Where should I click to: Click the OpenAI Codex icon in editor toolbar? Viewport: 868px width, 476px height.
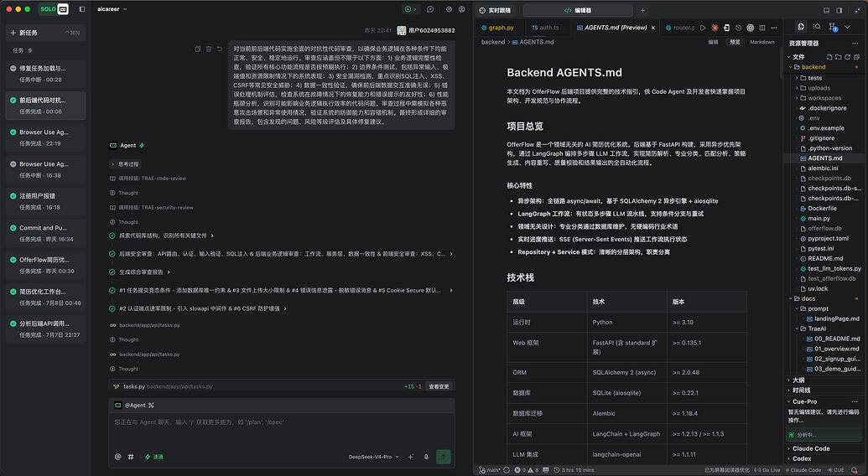(x=750, y=28)
